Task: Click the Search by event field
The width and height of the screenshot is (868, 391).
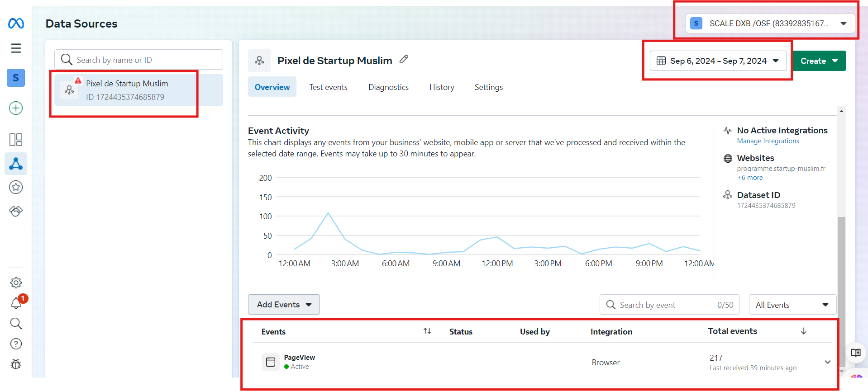Action: click(x=665, y=305)
